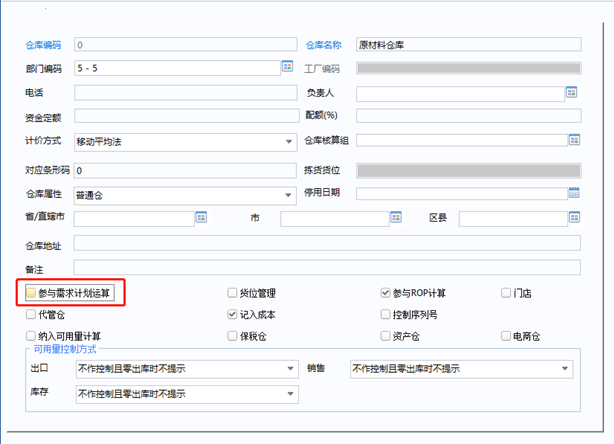Viewport: 614px width, 444px height.
Task: Open lookup icon beside 负责人 field
Action: [571, 92]
